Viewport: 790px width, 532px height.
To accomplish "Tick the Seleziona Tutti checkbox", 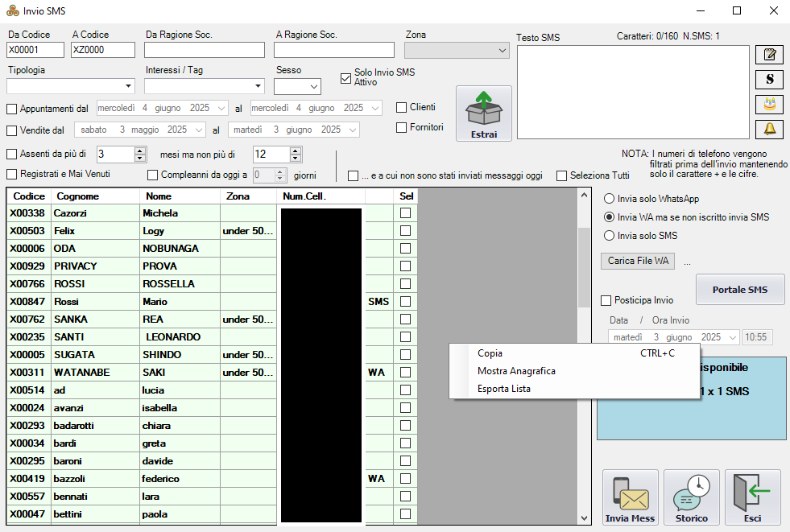I will 562,175.
